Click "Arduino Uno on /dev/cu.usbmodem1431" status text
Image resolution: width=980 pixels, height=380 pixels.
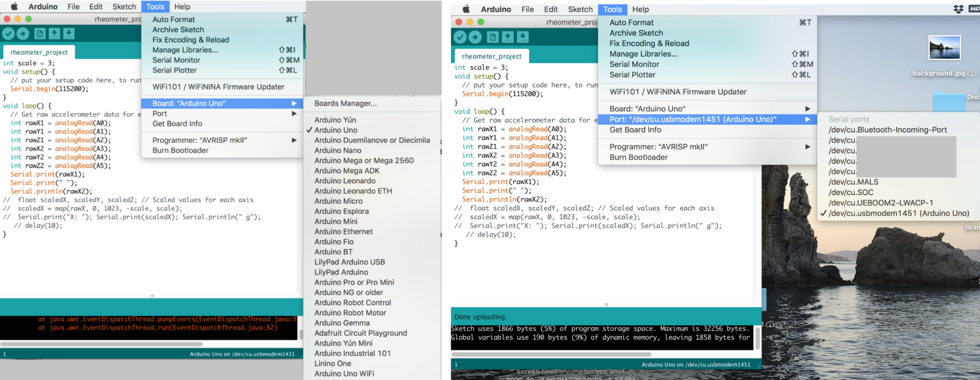[242, 354]
